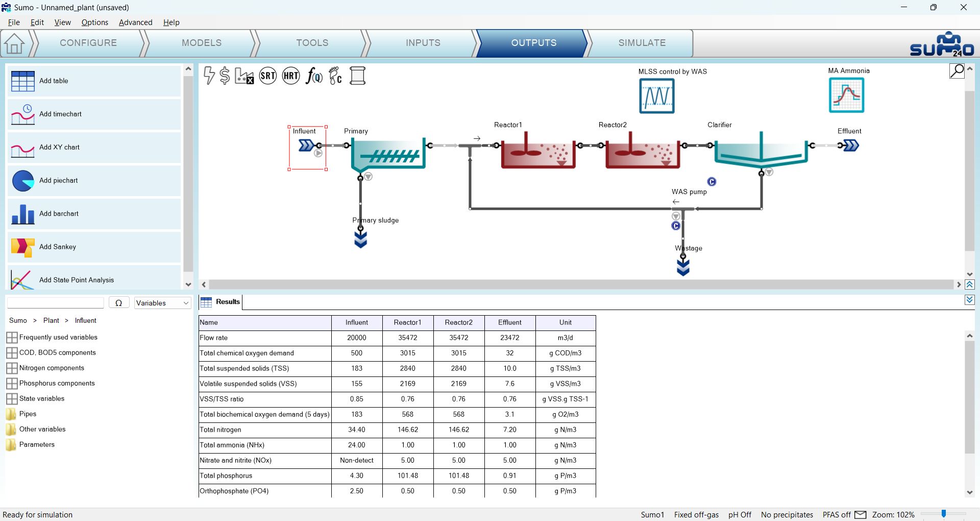Screen dimensions: 980x521
Task: Select the Primary sludge outlet
Action: [361, 239]
